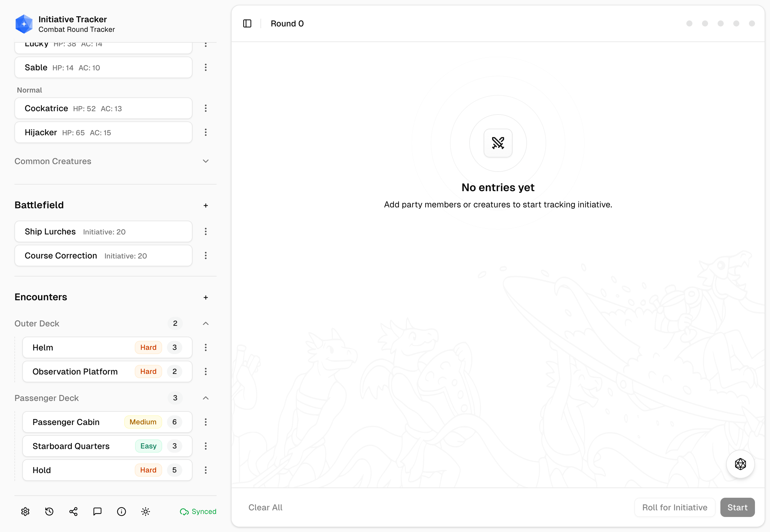Collapse the Passenger Deck encounter group
The image size is (770, 532).
pyautogui.click(x=206, y=398)
